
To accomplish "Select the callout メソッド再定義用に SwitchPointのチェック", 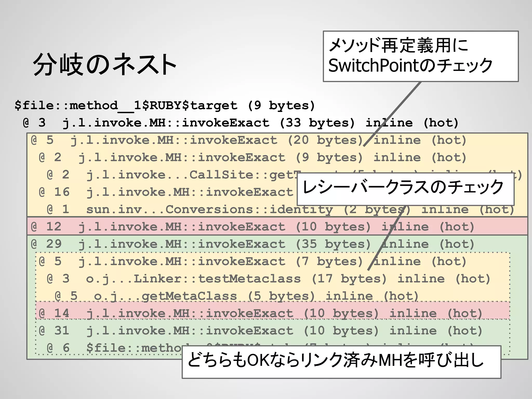I will pyautogui.click(x=421, y=56).
